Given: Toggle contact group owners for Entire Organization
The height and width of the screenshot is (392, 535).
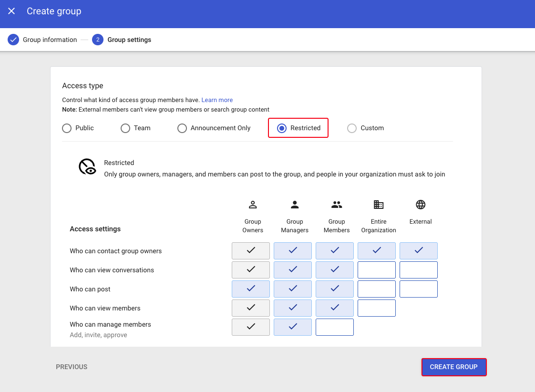Looking at the screenshot, I should tap(377, 251).
